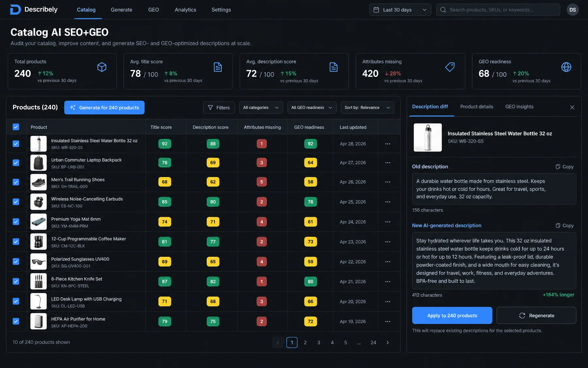Click the Attributes missing tag icon
Screen dimensions: 588x368
coord(450,67)
